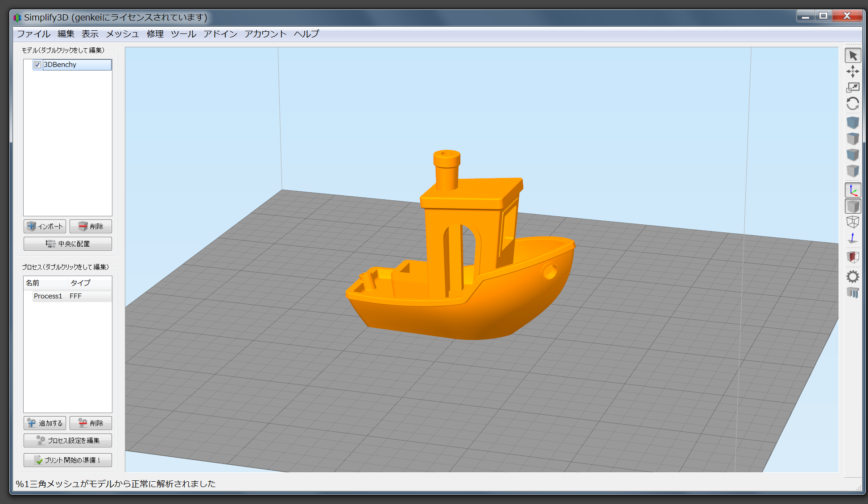Open the cross section view tool
This screenshot has height=504, width=868.
(853, 257)
